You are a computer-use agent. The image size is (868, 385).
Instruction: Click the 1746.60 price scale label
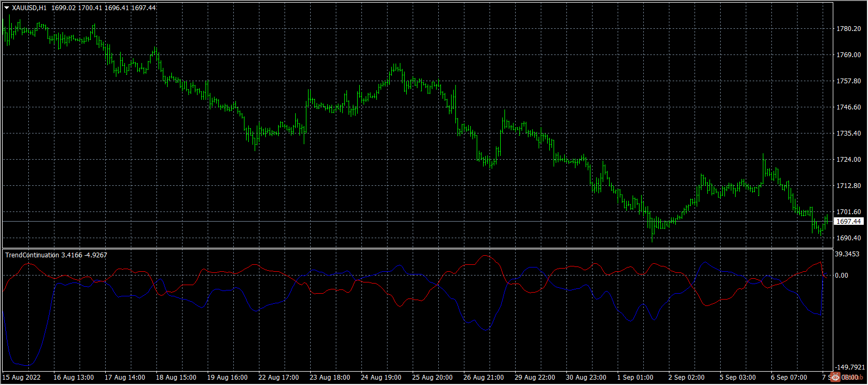848,107
